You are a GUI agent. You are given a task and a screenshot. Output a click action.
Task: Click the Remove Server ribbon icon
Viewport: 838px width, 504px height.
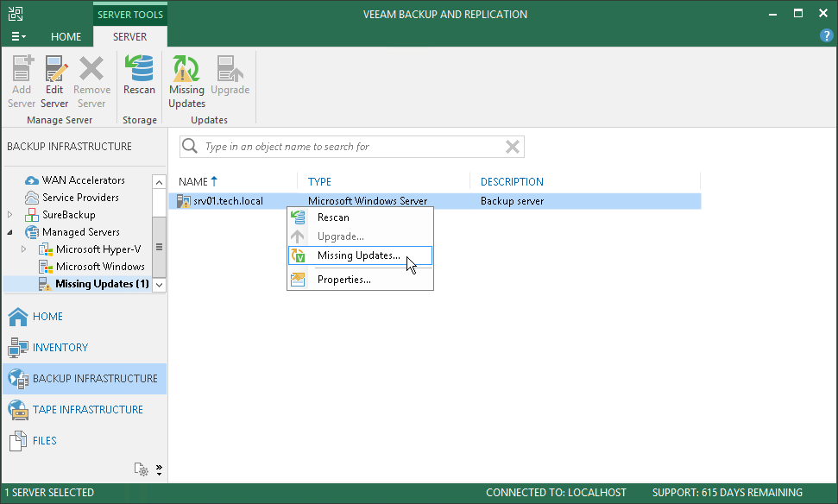pos(91,68)
